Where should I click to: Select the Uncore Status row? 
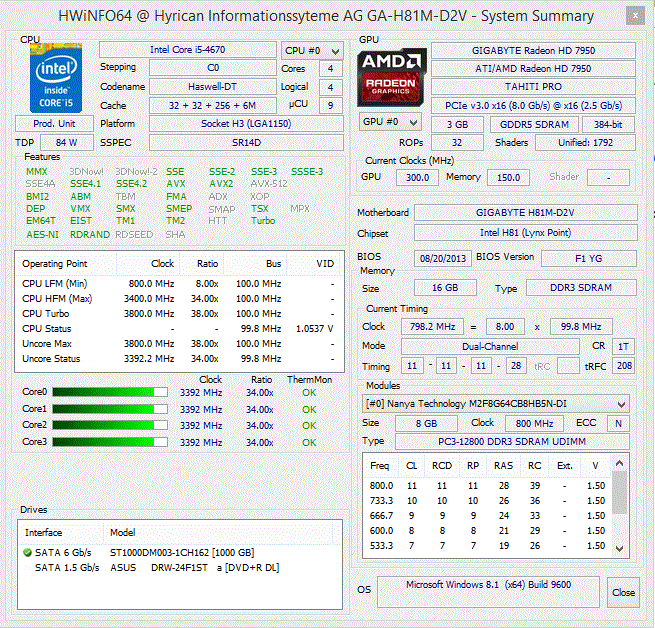pyautogui.click(x=180, y=358)
